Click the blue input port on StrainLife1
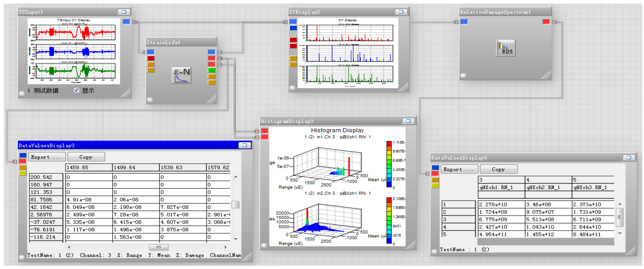 (x=151, y=52)
